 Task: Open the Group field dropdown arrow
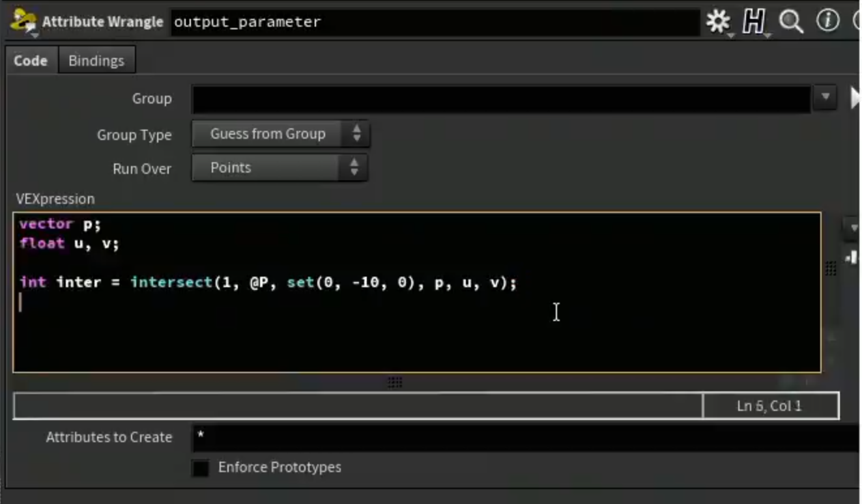click(825, 98)
